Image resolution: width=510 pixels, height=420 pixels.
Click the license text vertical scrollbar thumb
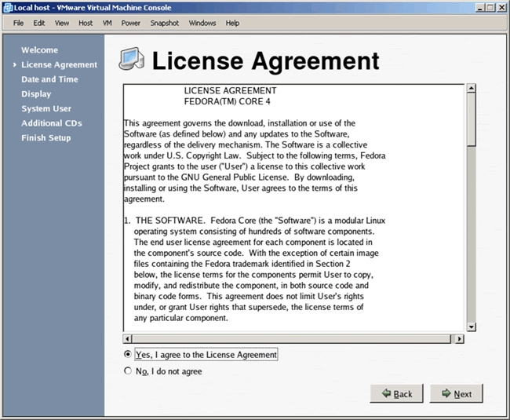point(472,118)
